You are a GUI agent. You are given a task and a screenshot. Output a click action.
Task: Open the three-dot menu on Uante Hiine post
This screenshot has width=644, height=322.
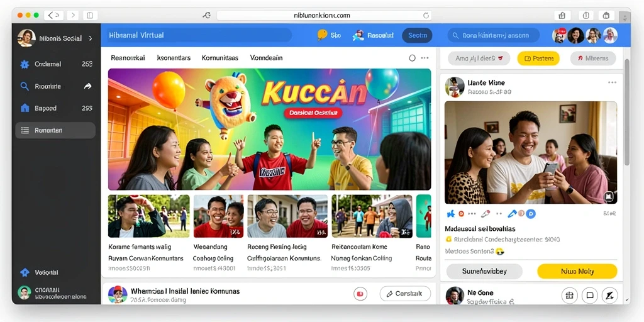click(612, 82)
